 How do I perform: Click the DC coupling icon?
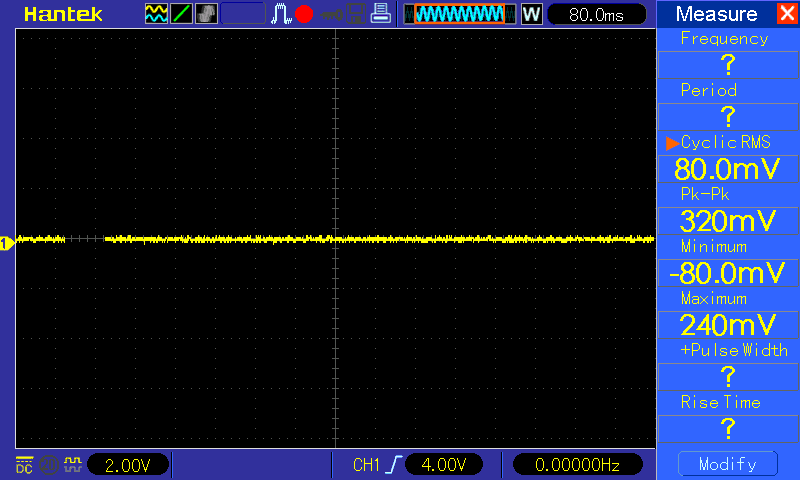pos(24,465)
